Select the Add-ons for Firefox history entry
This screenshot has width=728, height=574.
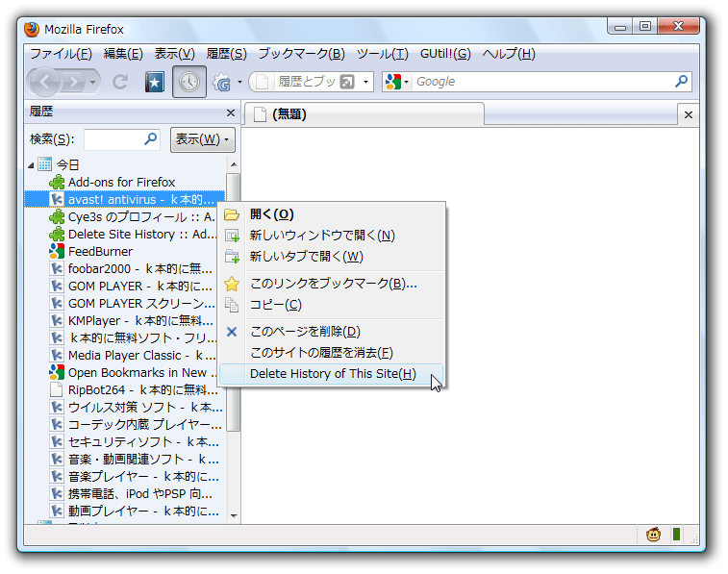pyautogui.click(x=121, y=183)
